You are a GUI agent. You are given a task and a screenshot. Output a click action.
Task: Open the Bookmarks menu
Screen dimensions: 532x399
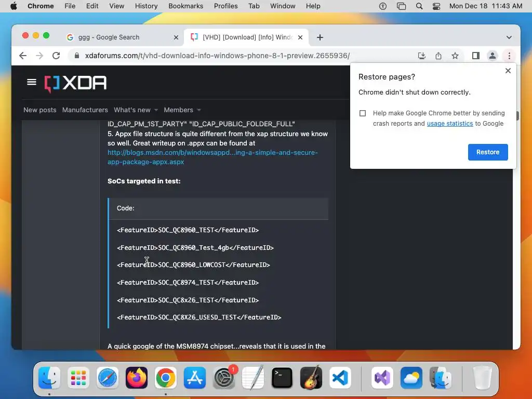[x=185, y=6]
